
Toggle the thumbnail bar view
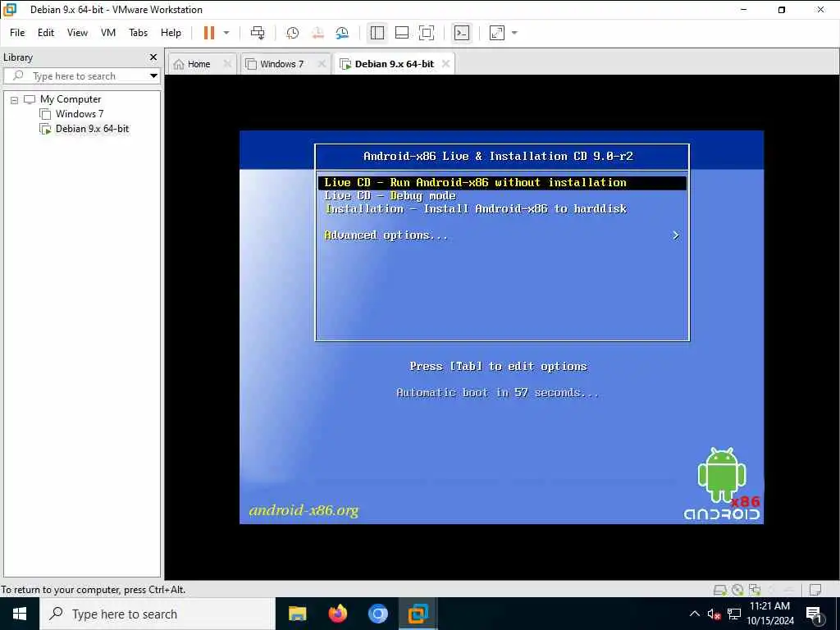pyautogui.click(x=402, y=33)
